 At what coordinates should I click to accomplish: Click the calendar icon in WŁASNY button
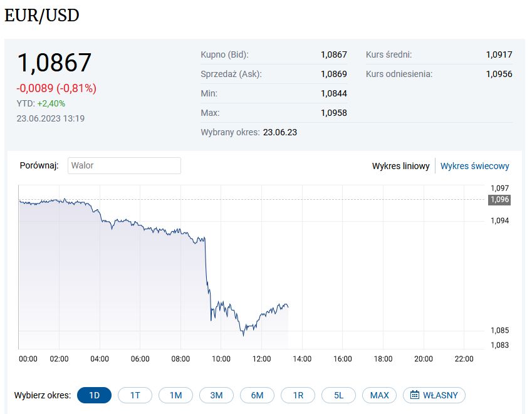(x=415, y=395)
